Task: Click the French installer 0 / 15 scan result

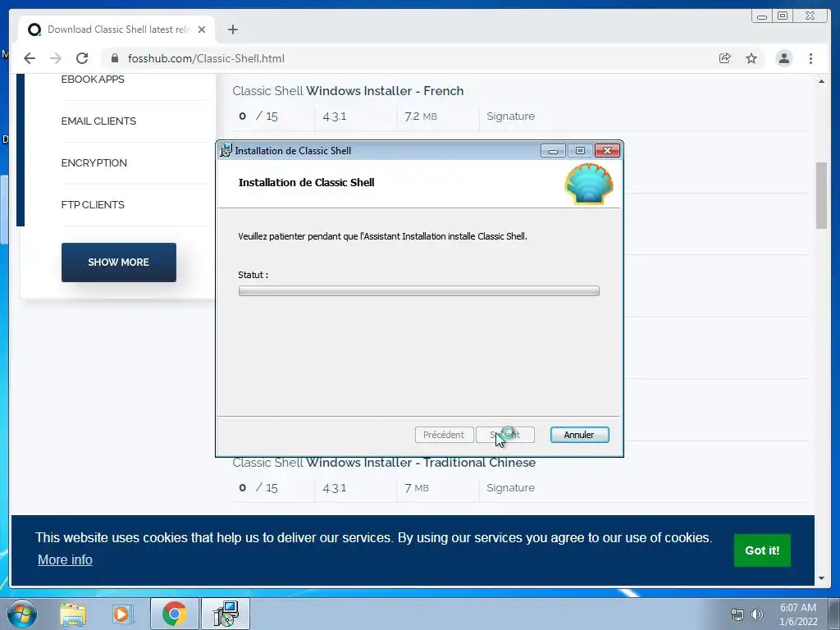Action: coord(258,116)
